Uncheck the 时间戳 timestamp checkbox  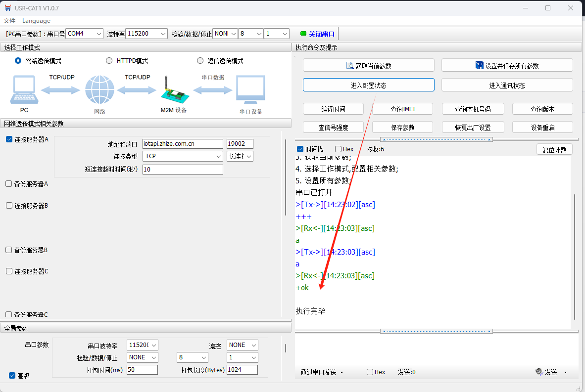[x=300, y=149]
